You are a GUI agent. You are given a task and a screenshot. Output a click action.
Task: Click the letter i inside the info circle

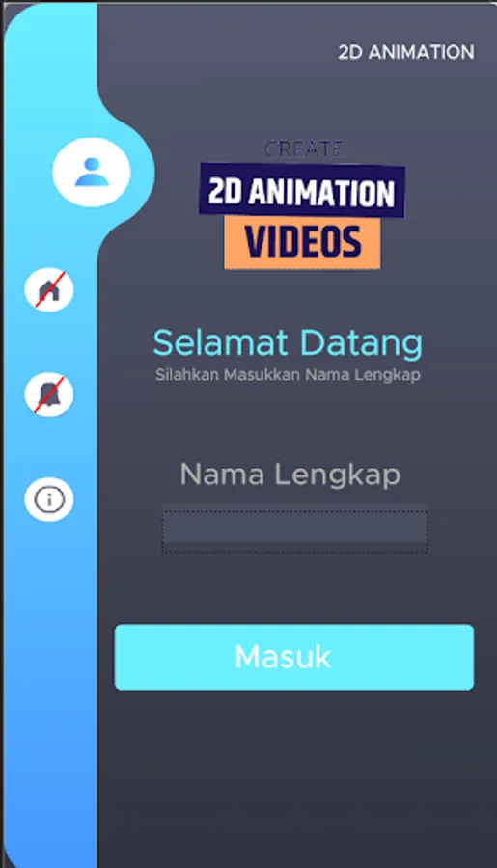coord(49,500)
